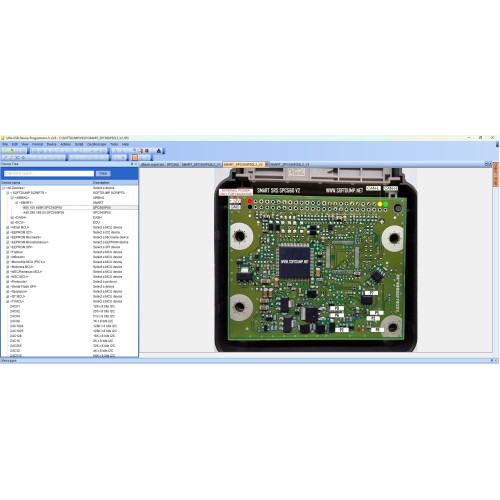
Task: Expand the Spansion node
Action: pos(8,291)
